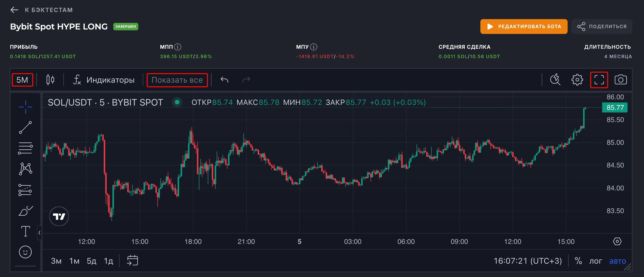Click the duration value 4 МЕСЯЦА

618,56
